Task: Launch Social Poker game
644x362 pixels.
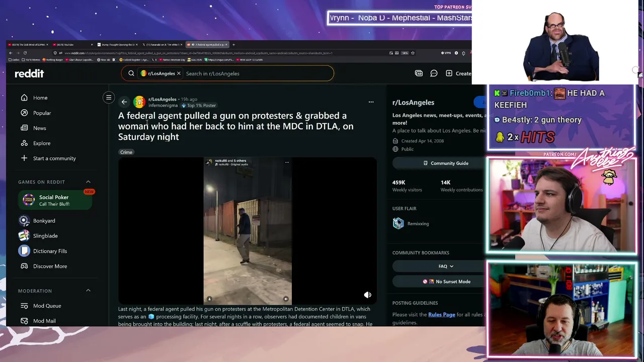Action: (x=55, y=200)
